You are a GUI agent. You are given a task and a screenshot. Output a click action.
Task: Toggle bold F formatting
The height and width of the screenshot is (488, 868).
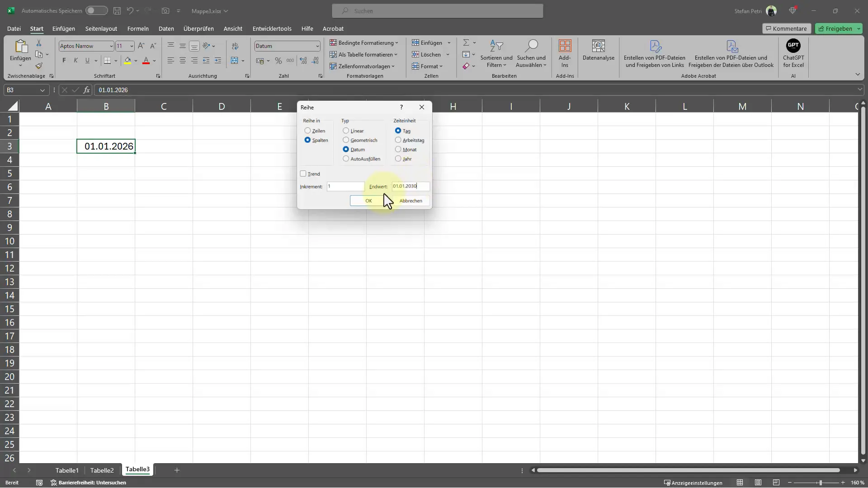coord(64,61)
